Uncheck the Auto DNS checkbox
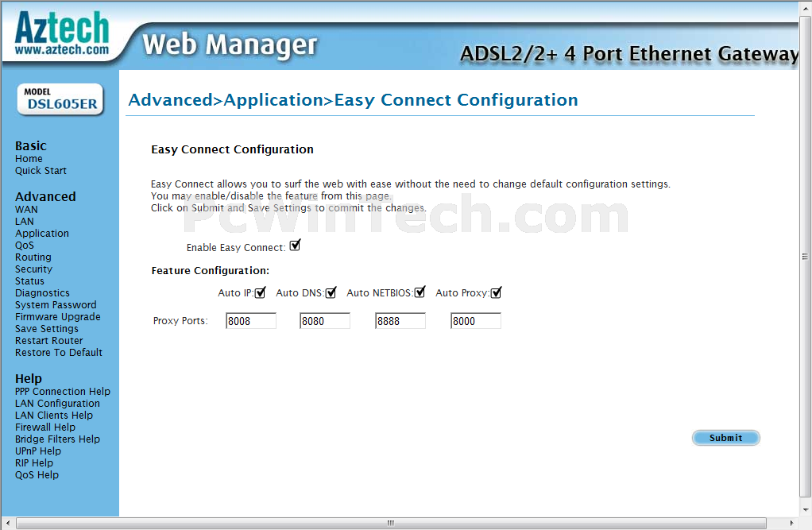Viewport: 812px width, 530px height. (331, 292)
